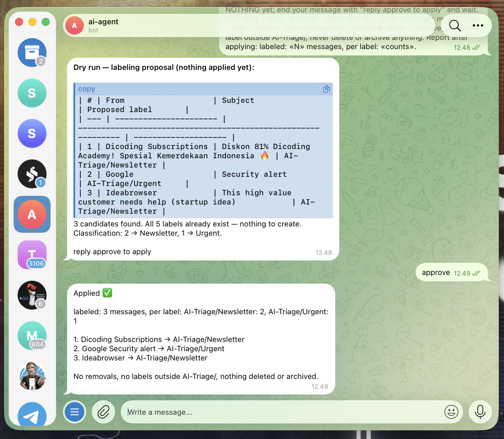Click '1. Dicoding Subscriptions → AI-Triage/Newsletter' line
The image size is (504, 439).
coord(159,340)
